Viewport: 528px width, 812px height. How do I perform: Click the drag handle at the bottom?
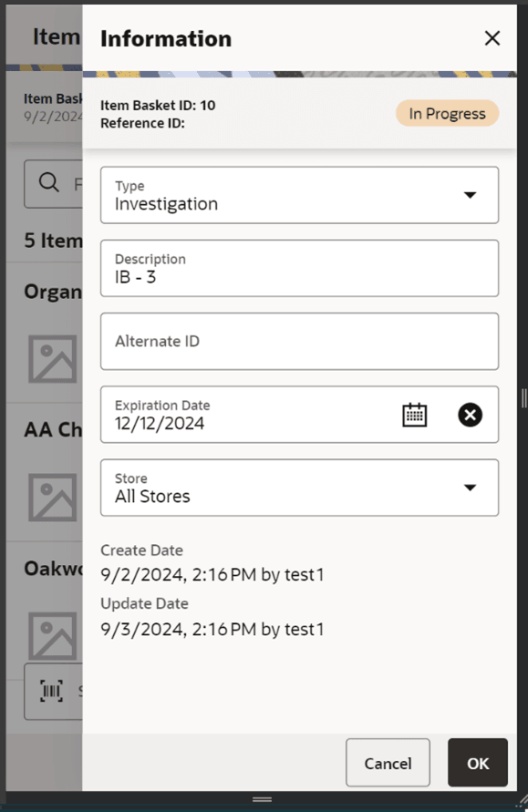click(262, 797)
